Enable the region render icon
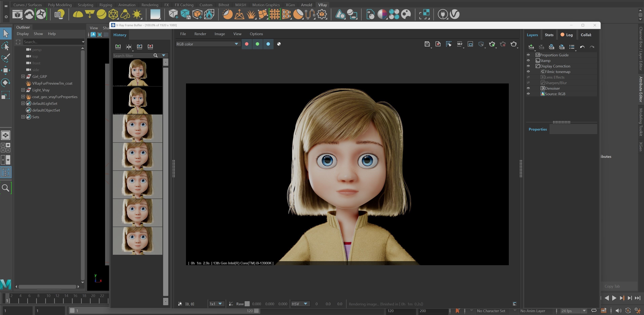The image size is (644, 315). pyautogui.click(x=470, y=44)
